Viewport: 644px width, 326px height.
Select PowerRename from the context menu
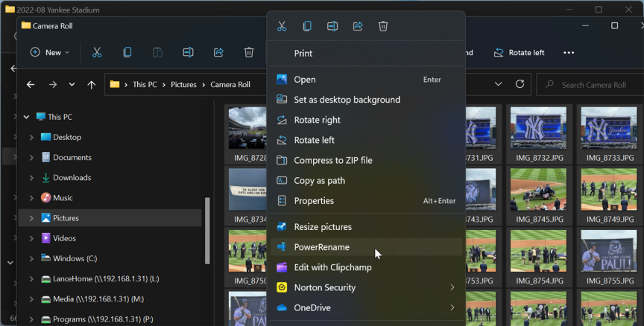[x=321, y=247]
